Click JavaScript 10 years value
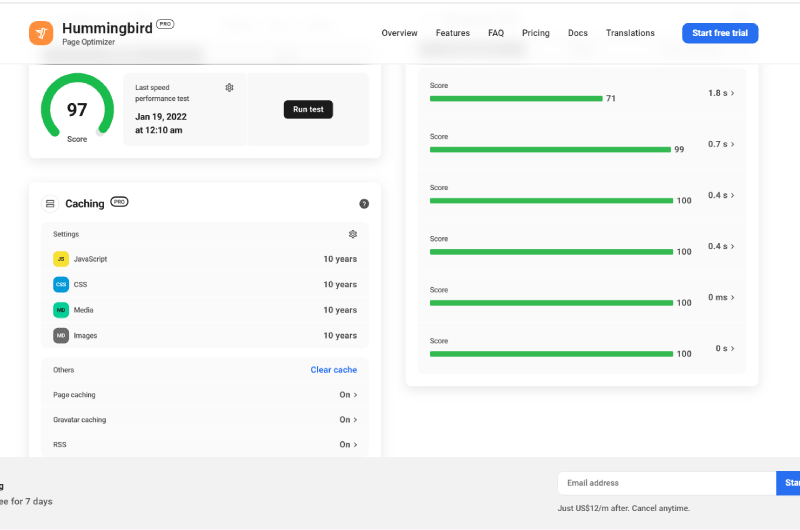Image resolution: width=800 pixels, height=530 pixels. pyautogui.click(x=340, y=259)
